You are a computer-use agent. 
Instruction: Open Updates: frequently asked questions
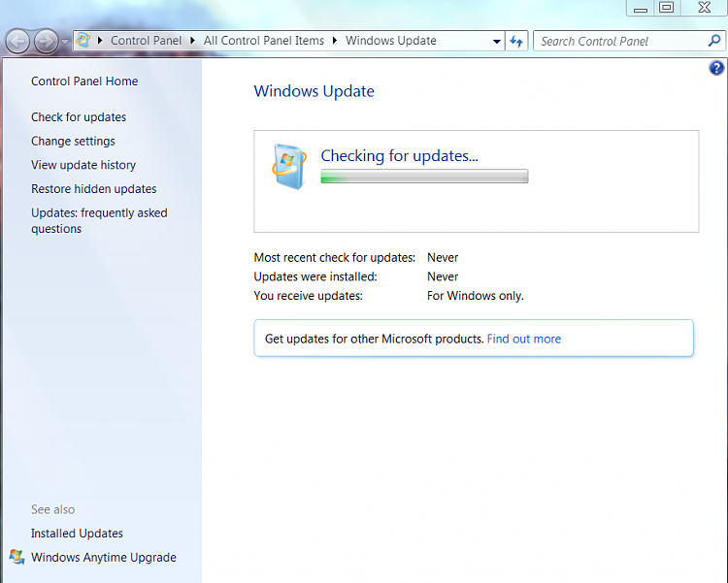click(x=99, y=220)
